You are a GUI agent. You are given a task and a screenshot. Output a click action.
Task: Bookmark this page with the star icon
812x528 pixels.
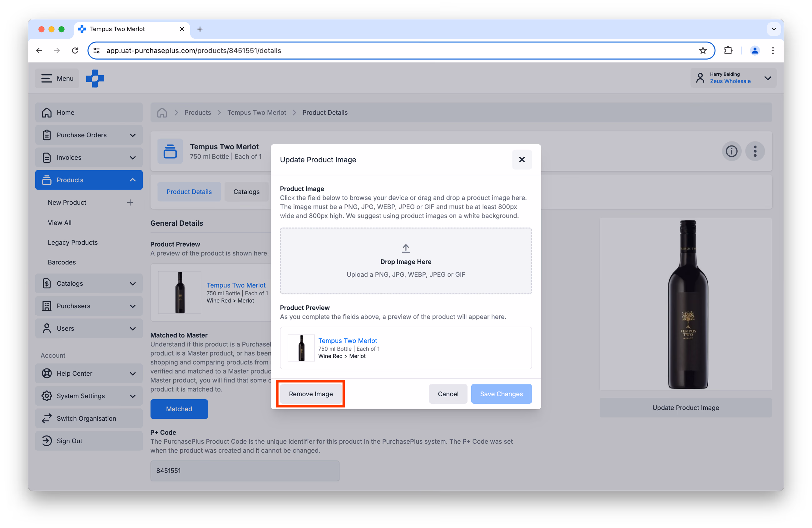pyautogui.click(x=702, y=51)
